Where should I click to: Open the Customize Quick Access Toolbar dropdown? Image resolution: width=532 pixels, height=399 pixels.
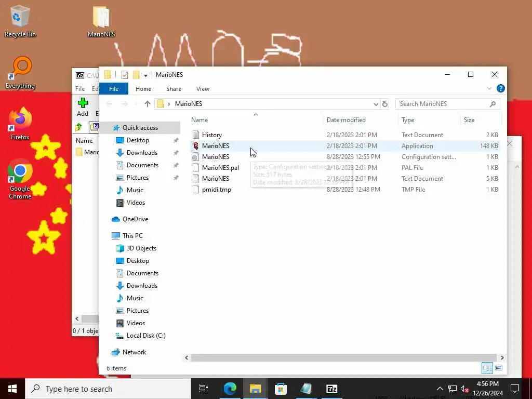145,75
